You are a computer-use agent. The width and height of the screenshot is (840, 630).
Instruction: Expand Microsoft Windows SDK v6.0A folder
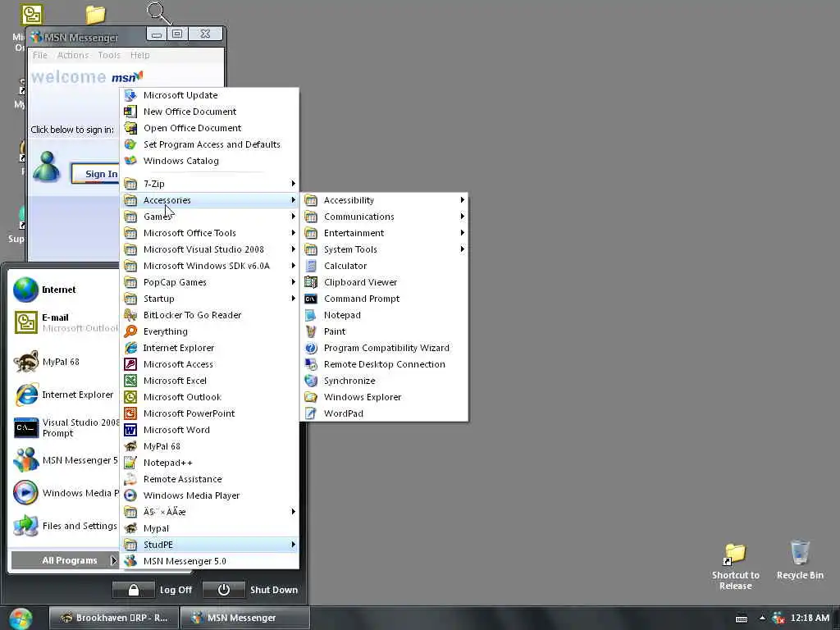point(209,266)
